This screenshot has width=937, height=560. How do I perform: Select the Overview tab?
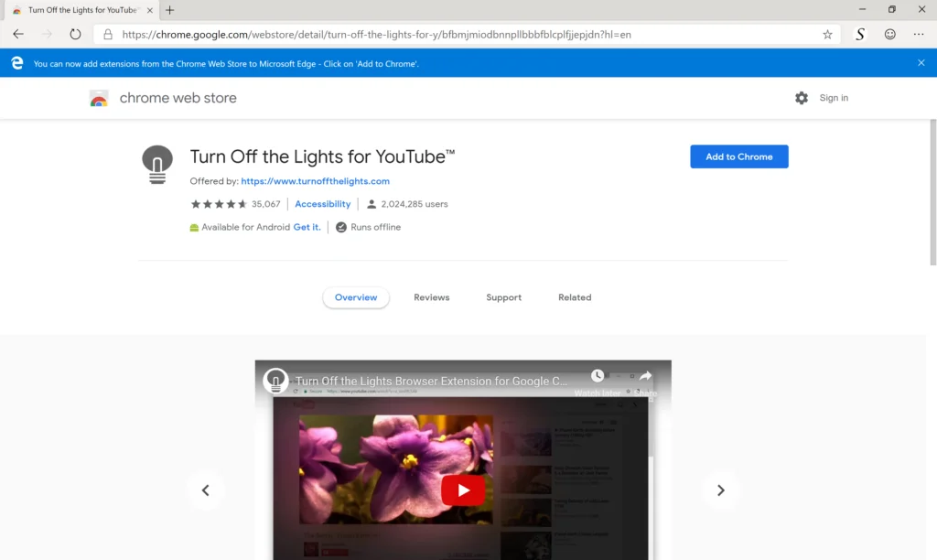pos(356,297)
